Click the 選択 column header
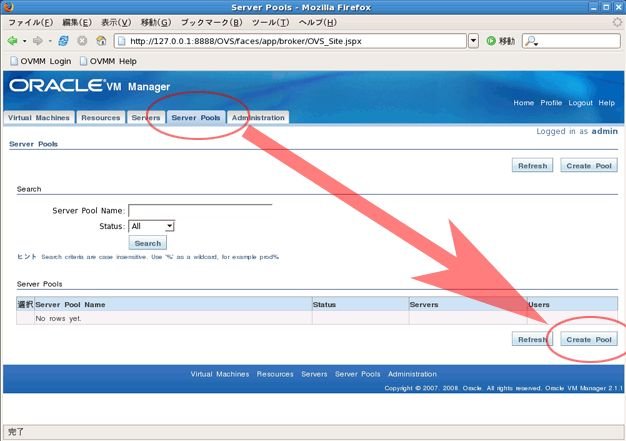626x441 pixels. point(25,305)
